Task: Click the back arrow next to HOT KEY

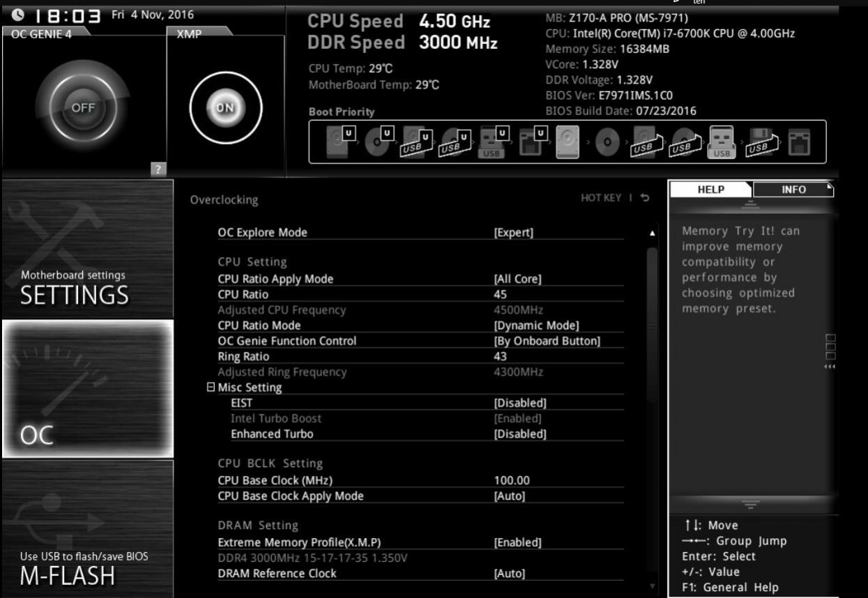Action: point(646,199)
